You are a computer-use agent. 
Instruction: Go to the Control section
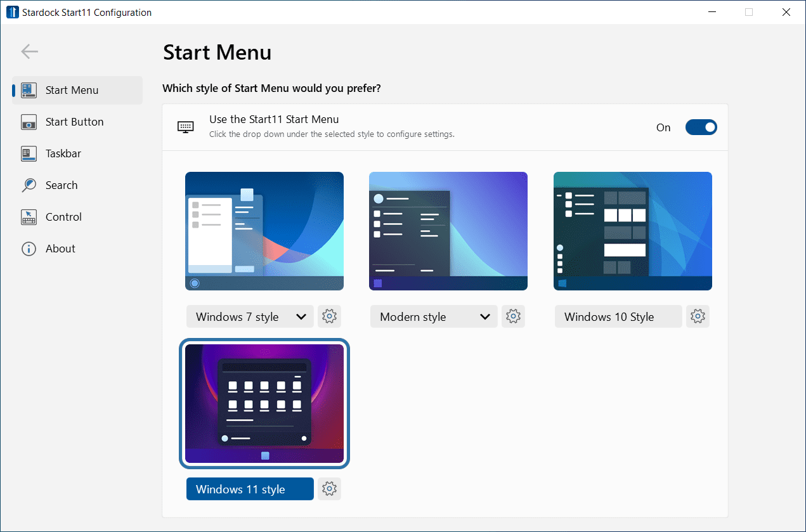pos(77,217)
